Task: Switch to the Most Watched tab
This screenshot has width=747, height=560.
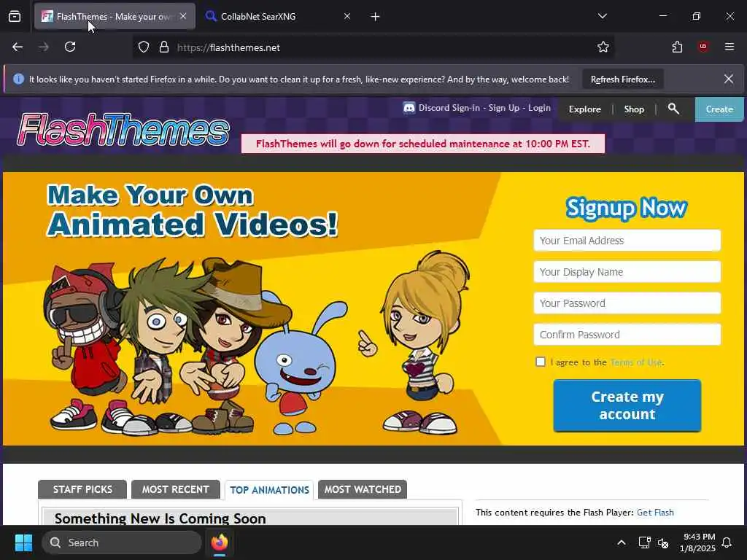Action: coord(363,489)
